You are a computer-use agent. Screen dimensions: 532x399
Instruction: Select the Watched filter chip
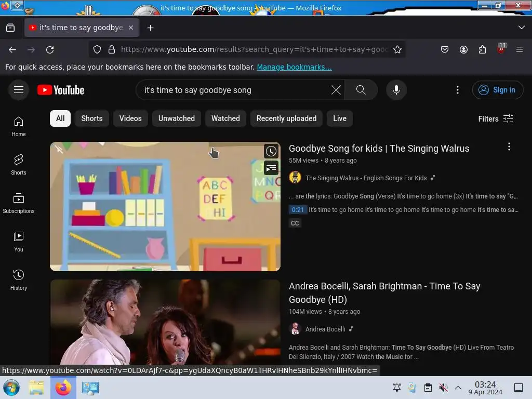(225, 118)
